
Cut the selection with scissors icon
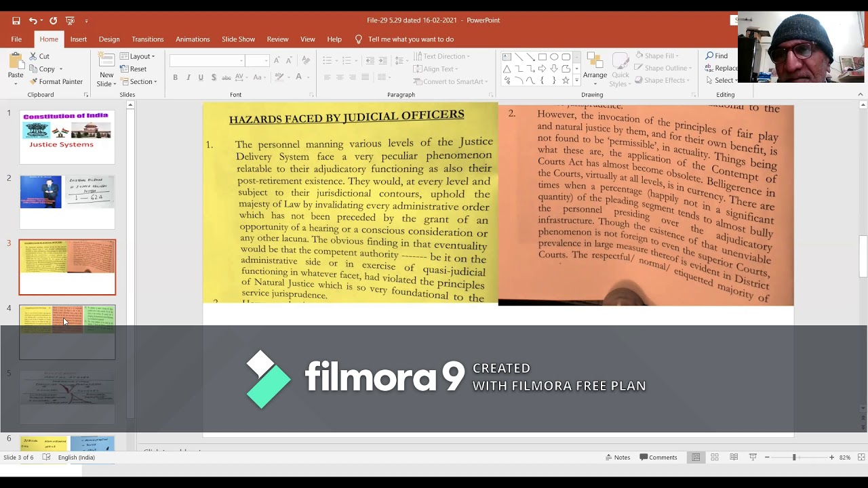tap(39, 56)
